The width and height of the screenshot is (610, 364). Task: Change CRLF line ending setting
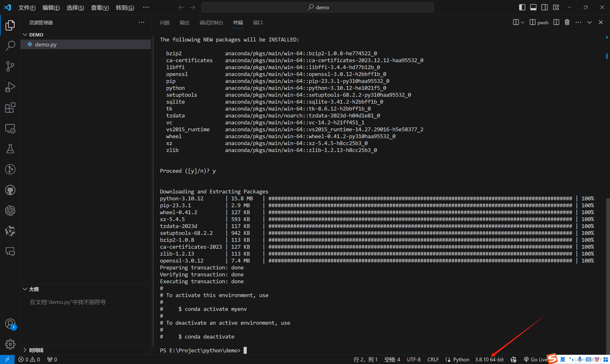(x=433, y=359)
